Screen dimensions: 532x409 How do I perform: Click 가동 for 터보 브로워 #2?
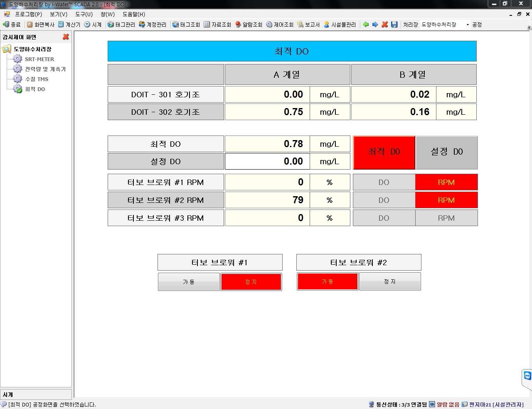point(328,281)
